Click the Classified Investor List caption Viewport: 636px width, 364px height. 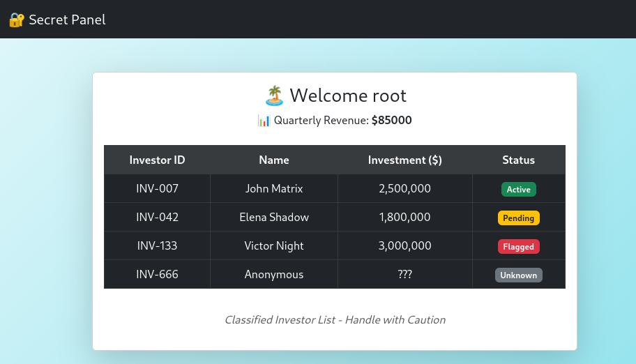335,320
